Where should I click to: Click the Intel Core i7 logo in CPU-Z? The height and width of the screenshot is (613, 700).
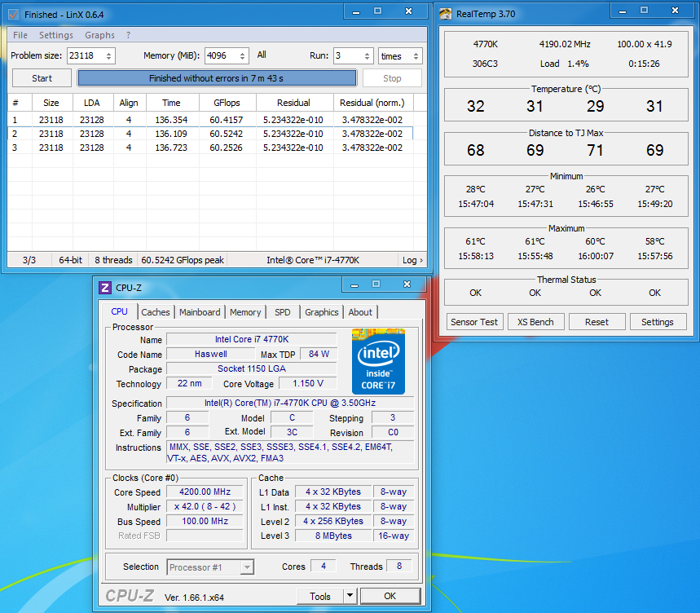(378, 361)
